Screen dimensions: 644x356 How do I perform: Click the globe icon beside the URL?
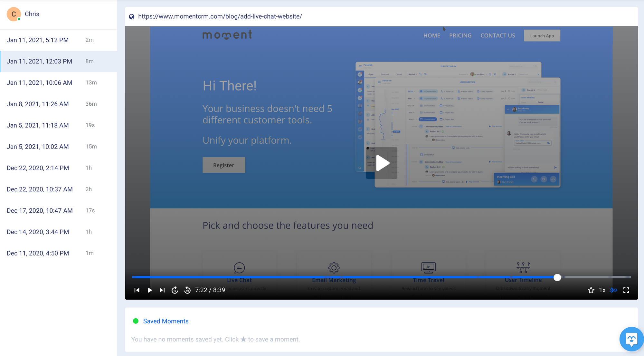(132, 17)
